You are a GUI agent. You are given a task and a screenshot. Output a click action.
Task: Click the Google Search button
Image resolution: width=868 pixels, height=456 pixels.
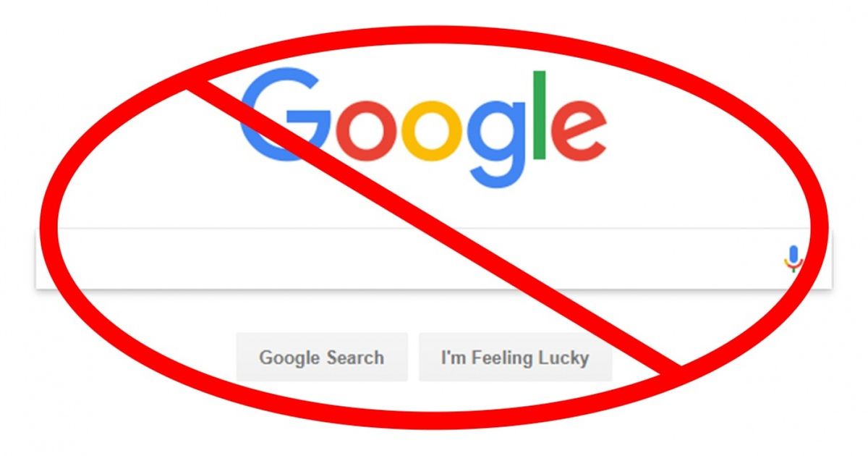coord(322,357)
